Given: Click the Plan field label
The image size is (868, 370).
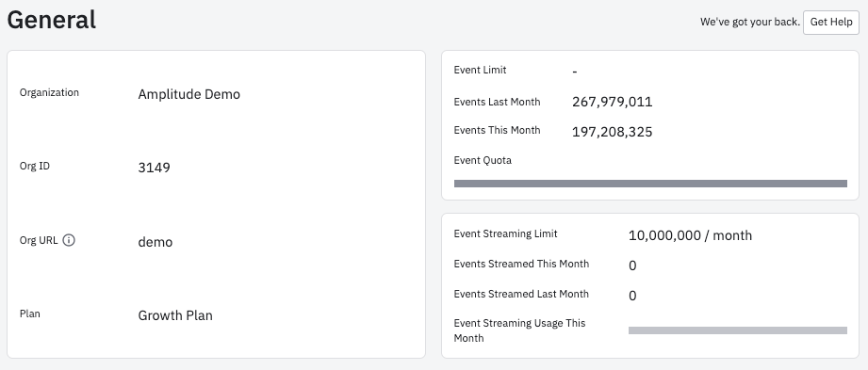Looking at the screenshot, I should (x=30, y=314).
